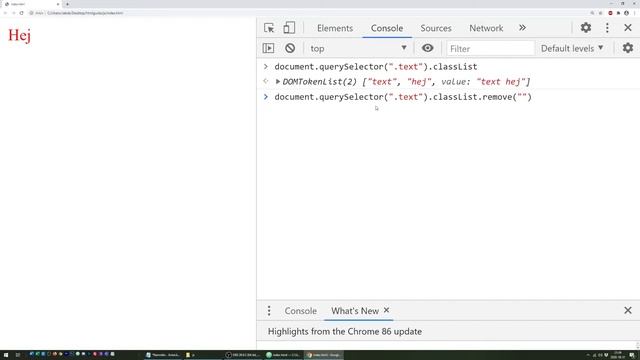The height and width of the screenshot is (360, 640).
Task: Close the DevTools panel
Action: coord(628,27)
